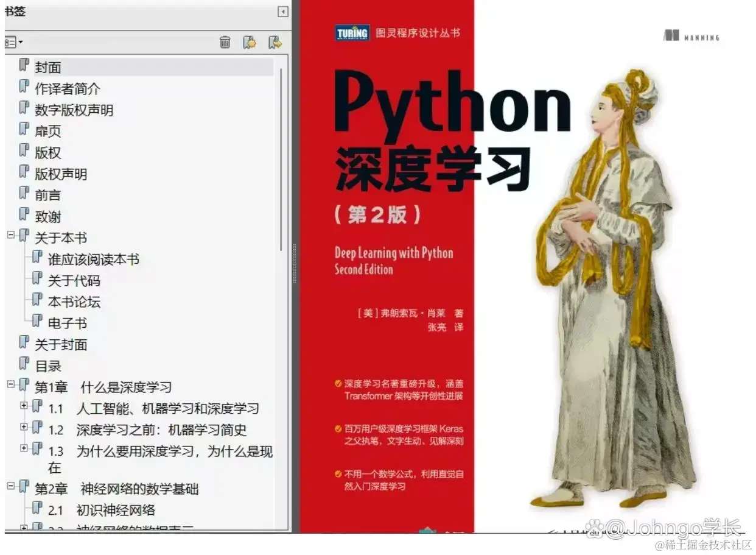
Task: Click the 致谢 bookmark
Action: click(x=47, y=217)
